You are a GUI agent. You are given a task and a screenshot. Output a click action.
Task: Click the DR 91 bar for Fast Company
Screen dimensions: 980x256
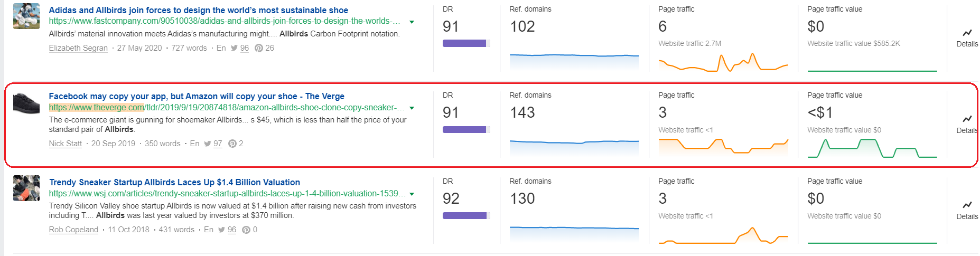[466, 43]
